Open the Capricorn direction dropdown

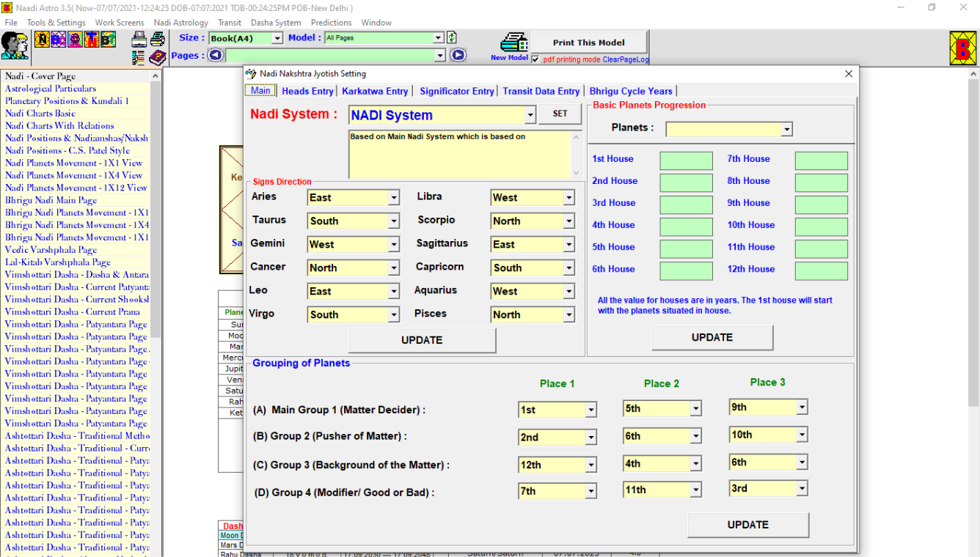[x=569, y=268]
